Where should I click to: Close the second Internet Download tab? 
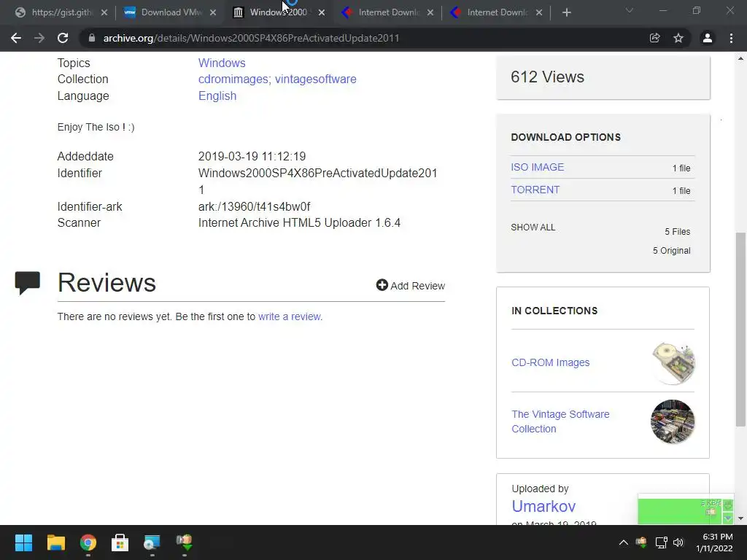[x=539, y=12]
